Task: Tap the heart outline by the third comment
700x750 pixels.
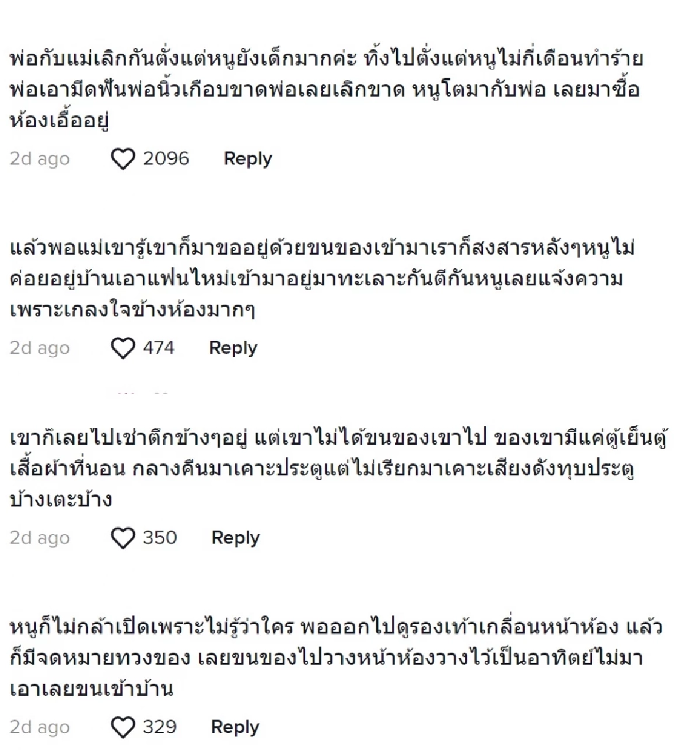Action: [x=123, y=538]
